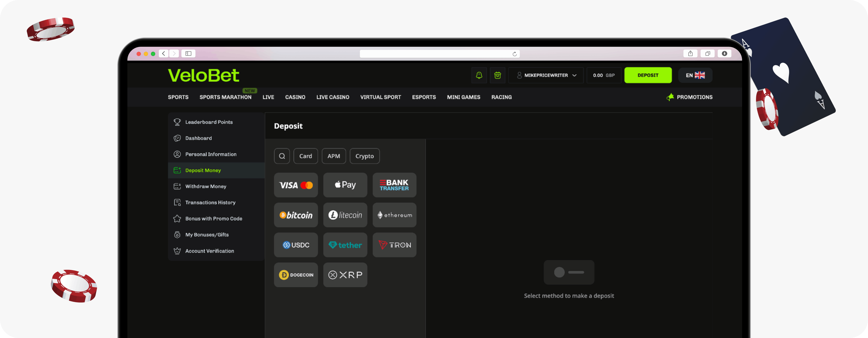Open browser downloads icon
This screenshot has width=868, height=338.
pos(724,53)
